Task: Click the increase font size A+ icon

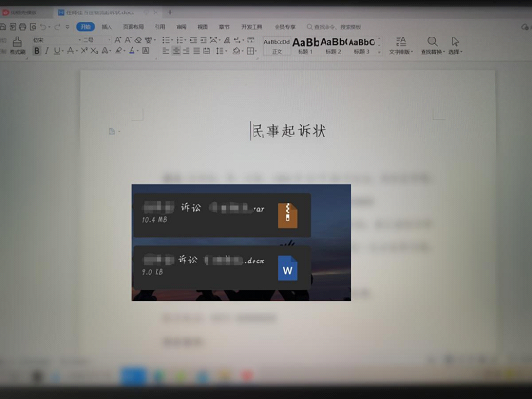Action: 118,40
